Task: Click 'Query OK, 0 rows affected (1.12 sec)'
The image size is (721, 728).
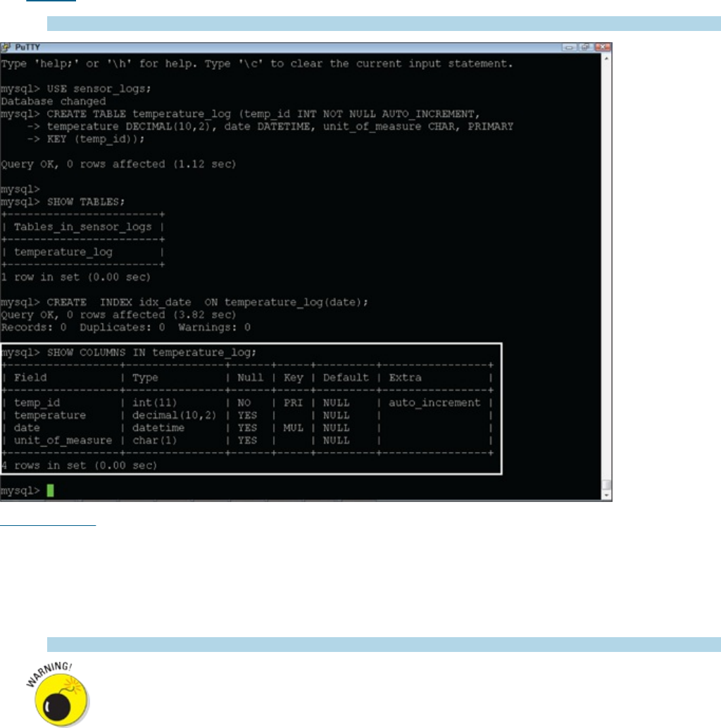Action: tap(118, 164)
